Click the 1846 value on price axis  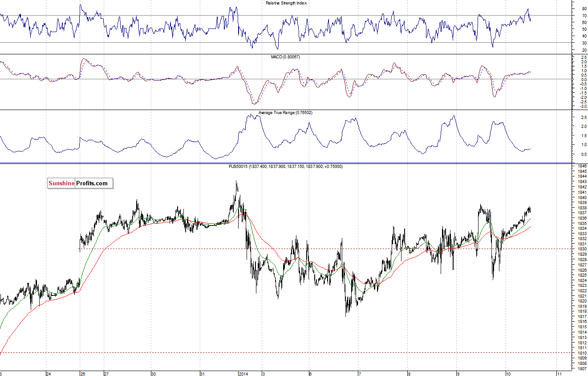coord(582,166)
